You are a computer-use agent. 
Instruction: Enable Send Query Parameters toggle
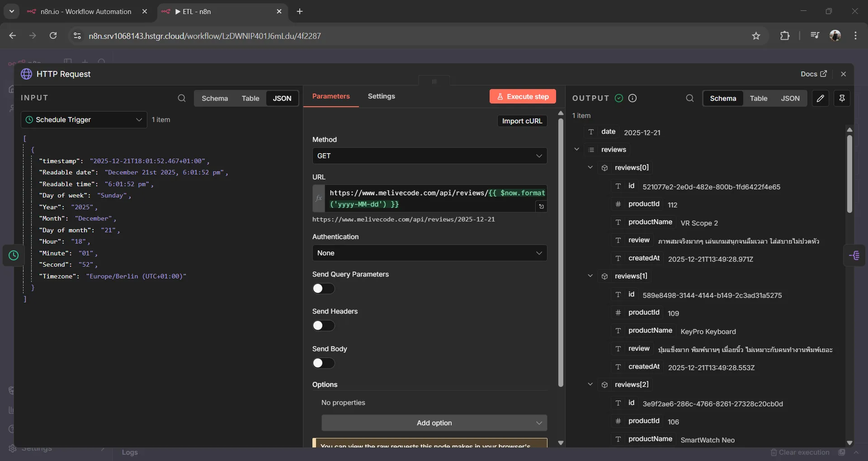[x=323, y=288]
